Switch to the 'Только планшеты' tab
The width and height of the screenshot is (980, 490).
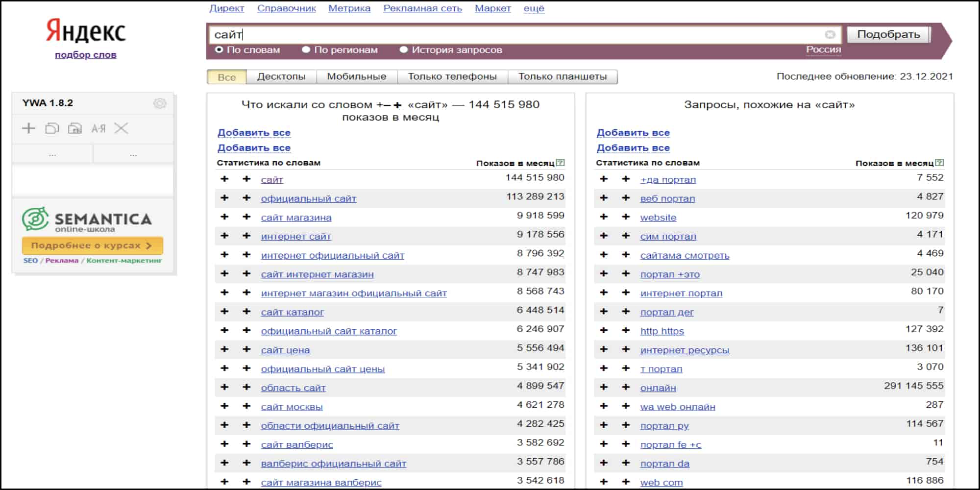563,77
